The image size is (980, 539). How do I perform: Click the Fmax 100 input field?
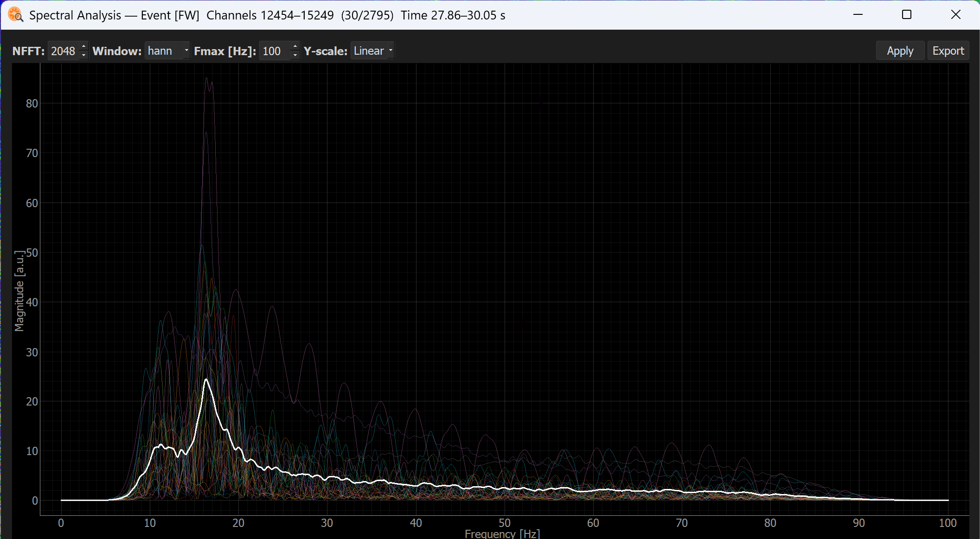(275, 51)
